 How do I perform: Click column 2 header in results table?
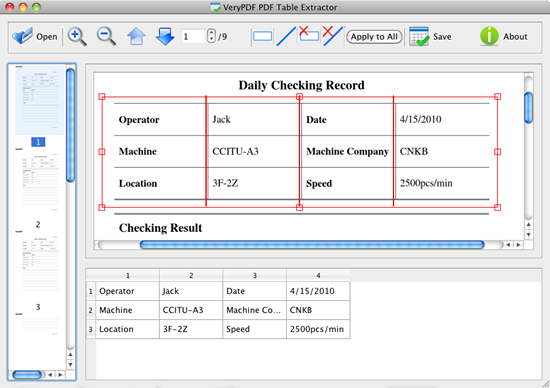point(191,275)
